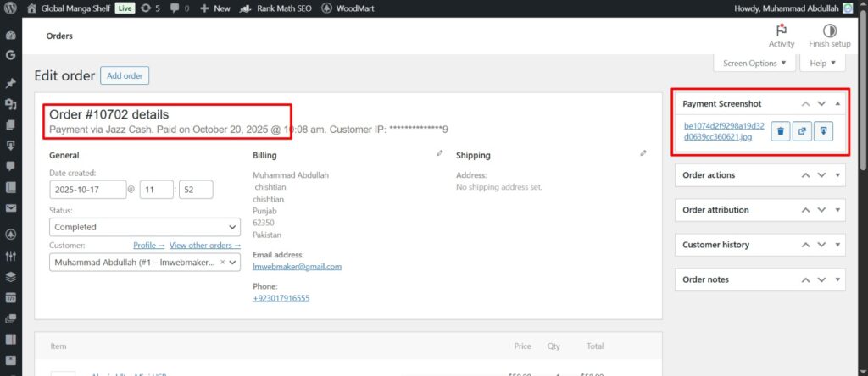Screen dimensions: 868x376
Task: Click lmwebmaker@gmail.com email link
Action: click(x=297, y=267)
